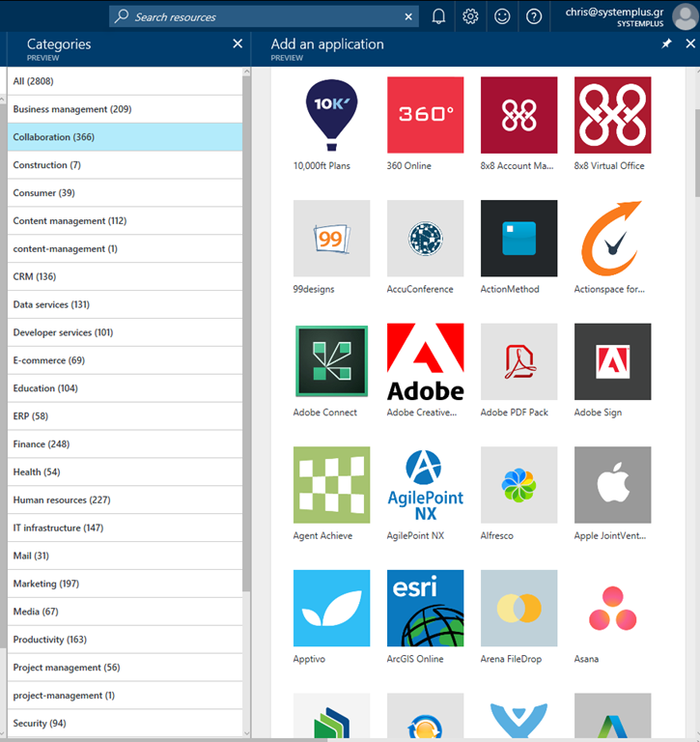The width and height of the screenshot is (700, 742).
Task: Filter by Education (104)
Action: click(x=125, y=388)
